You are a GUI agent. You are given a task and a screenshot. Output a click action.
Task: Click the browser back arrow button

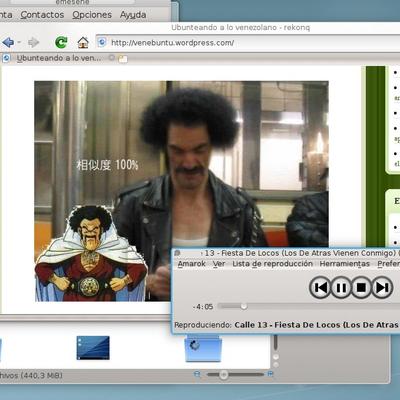pos(8,42)
